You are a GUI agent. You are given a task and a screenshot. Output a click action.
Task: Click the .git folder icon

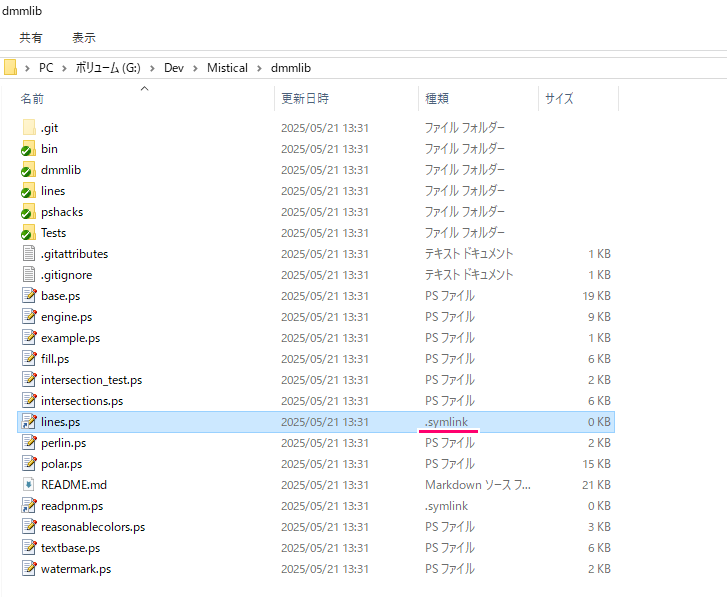[x=29, y=127]
